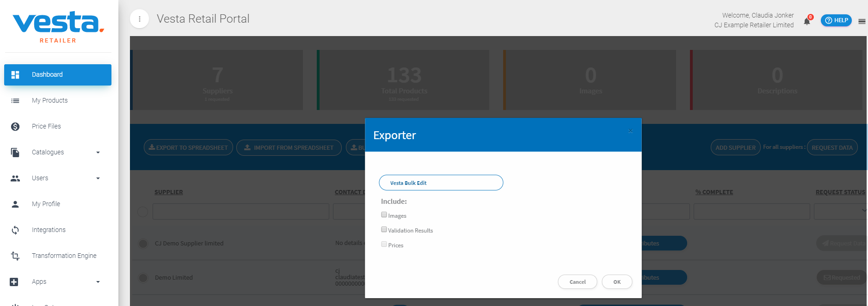
Task: Select the Demo Limited row radio
Action: (x=143, y=278)
